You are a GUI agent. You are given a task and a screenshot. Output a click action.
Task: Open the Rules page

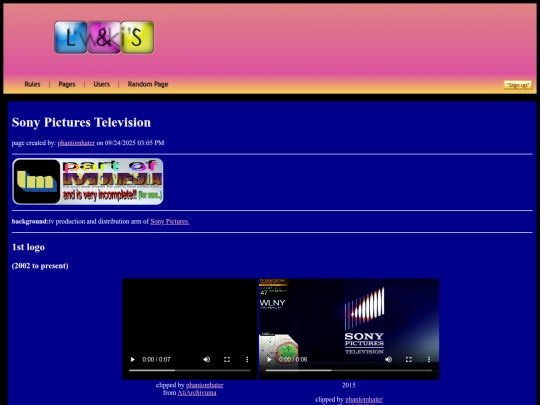click(32, 84)
